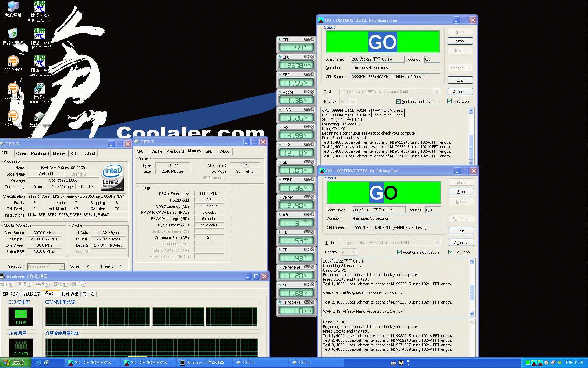Click the language bar help icon
The height and width of the screenshot is (368, 588).
tap(401, 363)
